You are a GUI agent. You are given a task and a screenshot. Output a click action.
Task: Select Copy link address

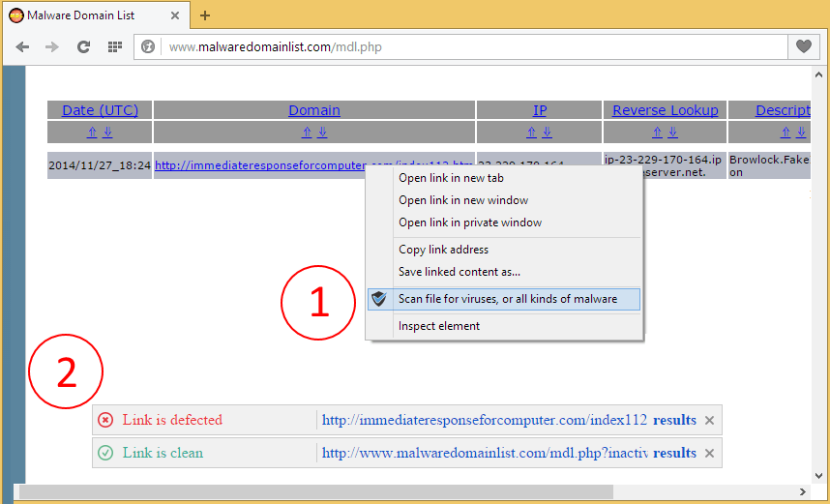[x=504, y=250]
